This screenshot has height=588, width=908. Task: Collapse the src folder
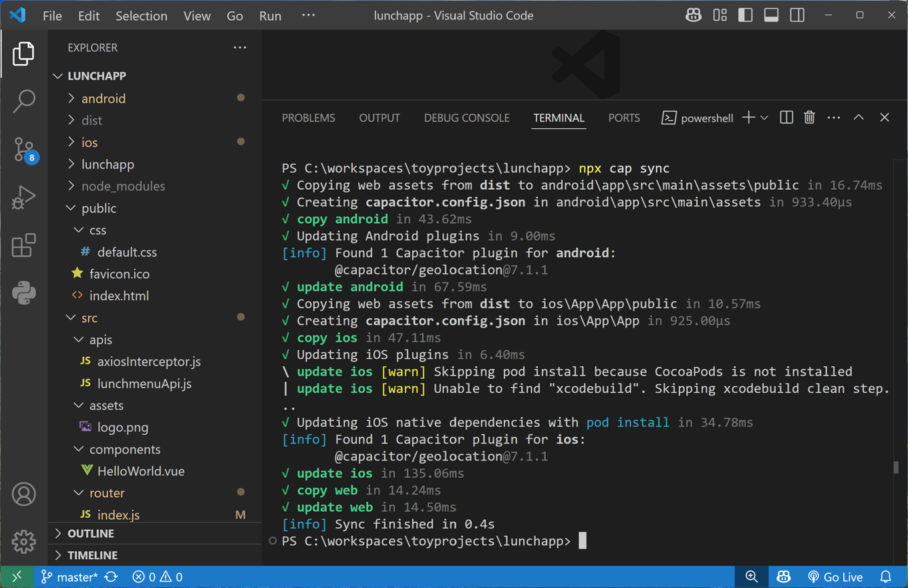[155, 318]
